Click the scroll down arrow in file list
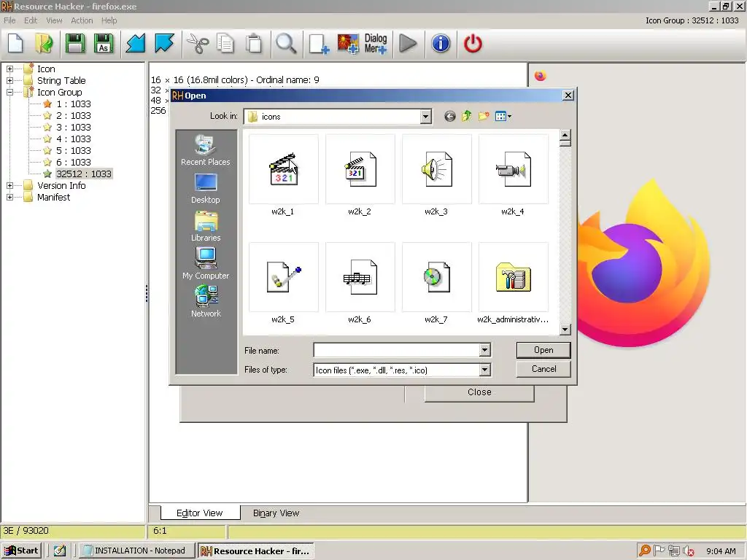This screenshot has width=747, height=560. pos(565,329)
